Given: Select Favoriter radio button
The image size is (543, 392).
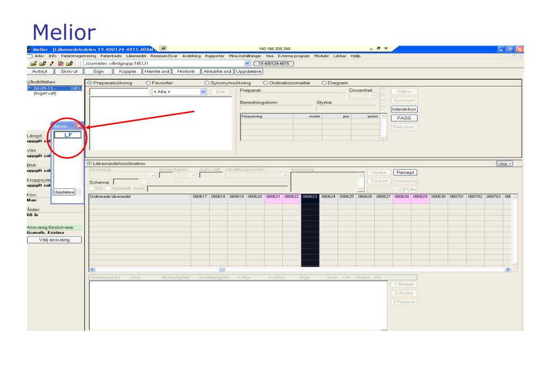Looking at the screenshot, I should pos(148,83).
